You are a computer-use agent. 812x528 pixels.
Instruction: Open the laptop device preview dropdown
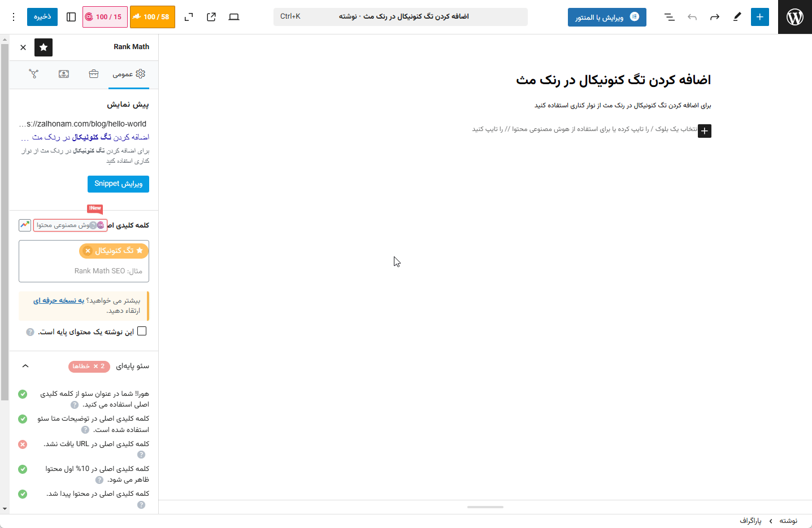point(234,17)
